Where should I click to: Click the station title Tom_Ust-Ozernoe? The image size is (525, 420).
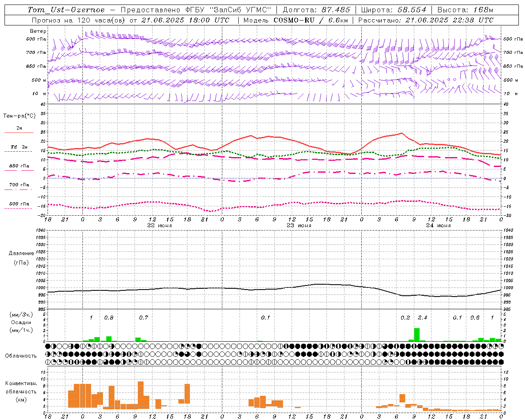(x=66, y=10)
